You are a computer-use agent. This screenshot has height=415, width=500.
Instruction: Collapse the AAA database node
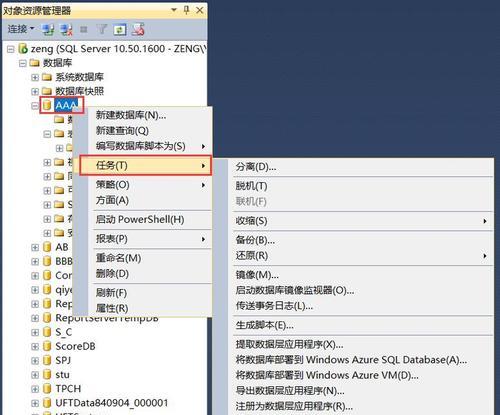tap(35, 106)
